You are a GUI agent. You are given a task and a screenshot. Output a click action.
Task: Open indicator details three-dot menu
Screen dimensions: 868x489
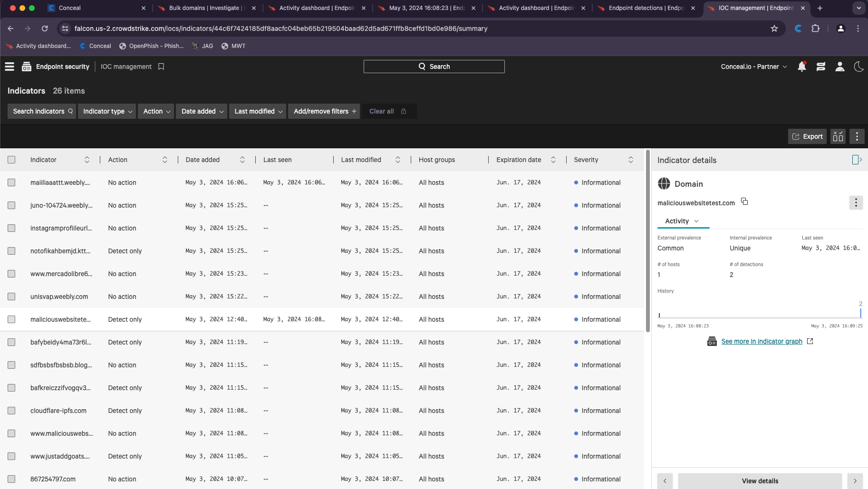856,203
